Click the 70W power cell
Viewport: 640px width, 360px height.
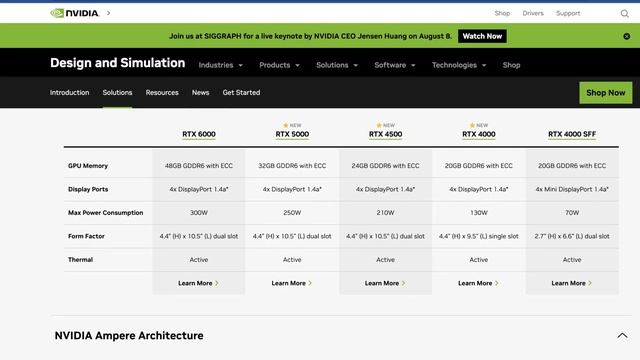572,213
